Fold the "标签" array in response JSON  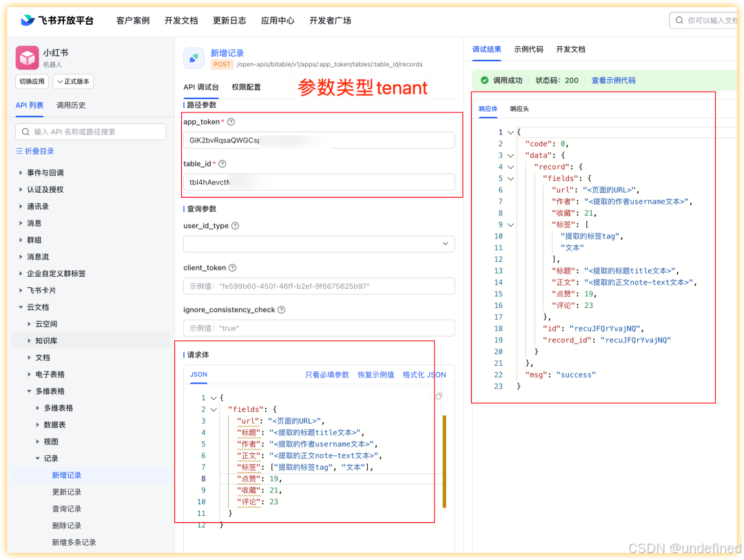[510, 225]
